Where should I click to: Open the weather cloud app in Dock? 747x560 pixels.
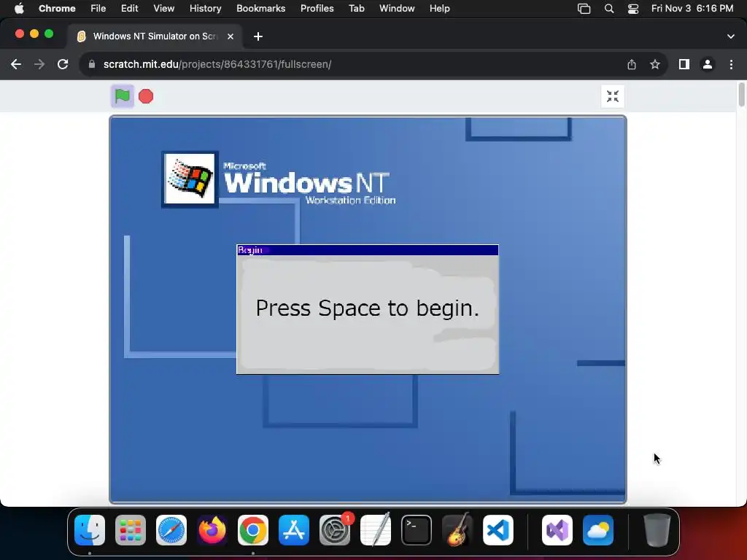point(598,530)
